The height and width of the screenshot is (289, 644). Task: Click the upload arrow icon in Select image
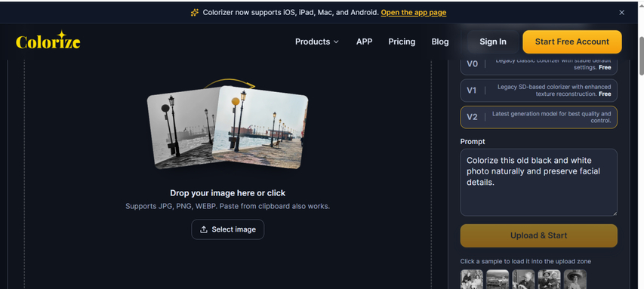pos(204,229)
